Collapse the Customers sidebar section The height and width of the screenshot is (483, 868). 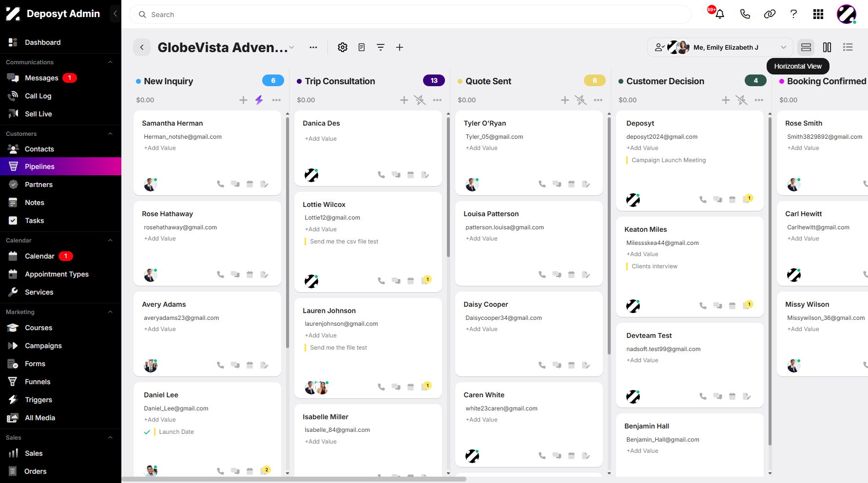point(110,134)
